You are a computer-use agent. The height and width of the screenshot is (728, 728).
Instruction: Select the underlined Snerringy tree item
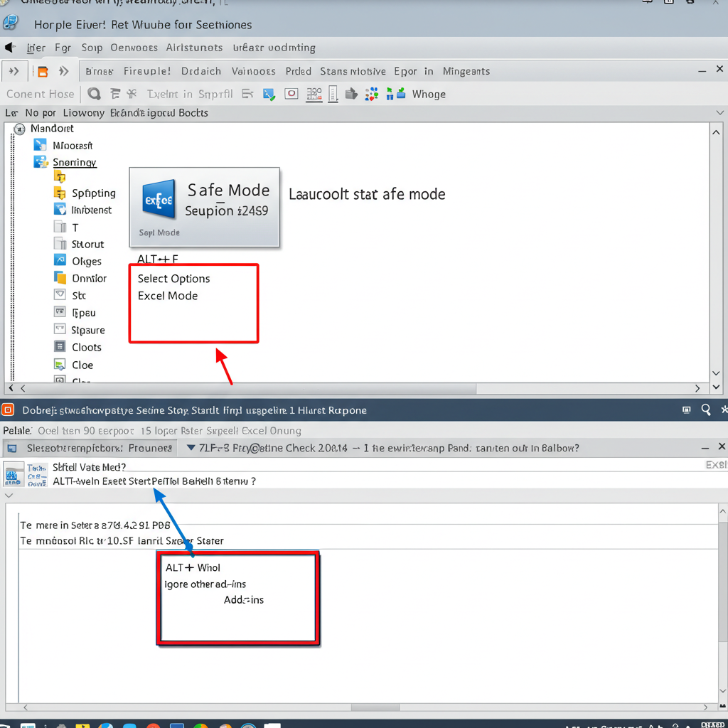point(75,163)
